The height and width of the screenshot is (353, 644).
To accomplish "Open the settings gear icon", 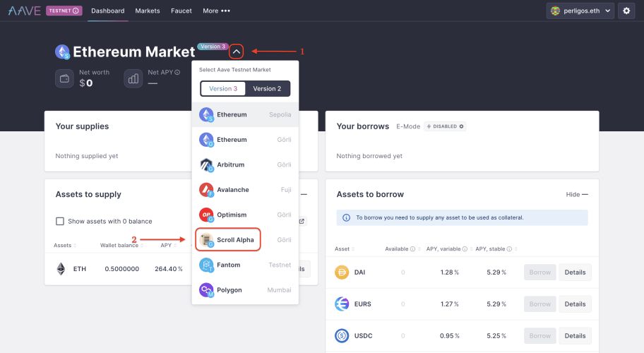I will tap(626, 11).
